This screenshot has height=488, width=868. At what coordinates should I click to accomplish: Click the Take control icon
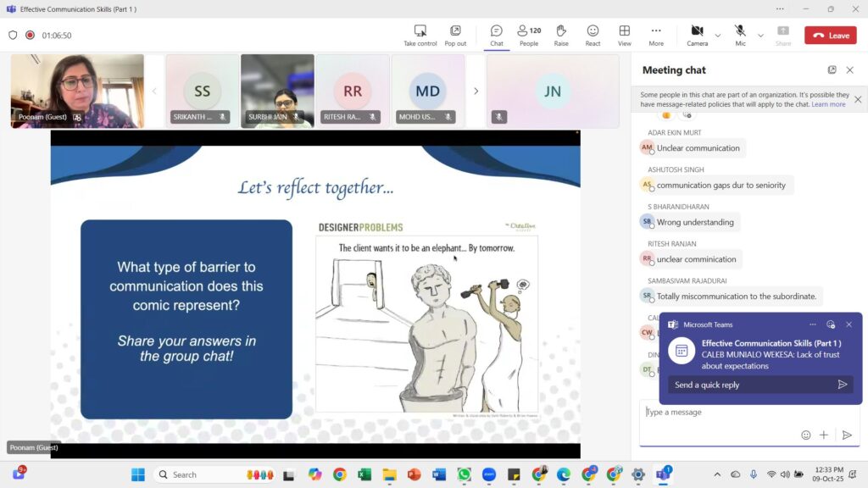point(420,31)
